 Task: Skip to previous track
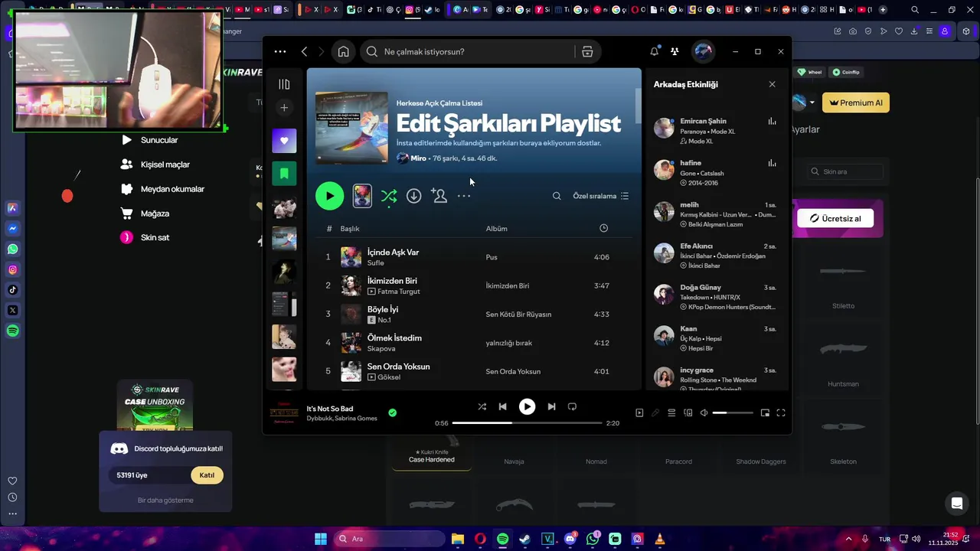pos(502,406)
